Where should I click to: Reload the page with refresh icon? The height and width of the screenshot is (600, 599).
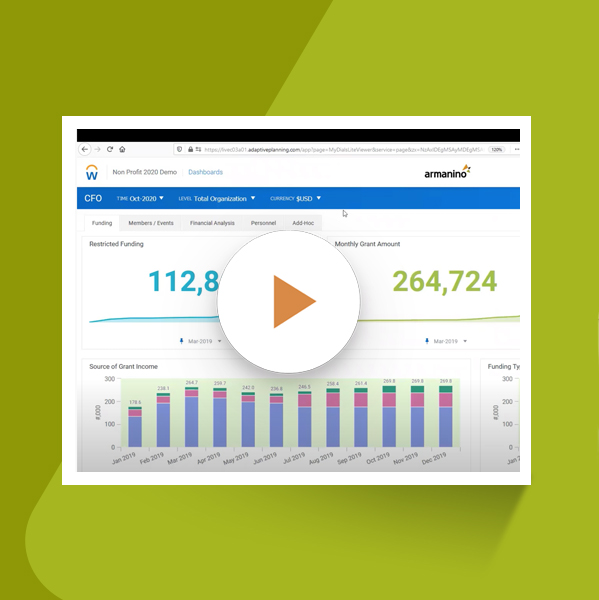point(110,149)
